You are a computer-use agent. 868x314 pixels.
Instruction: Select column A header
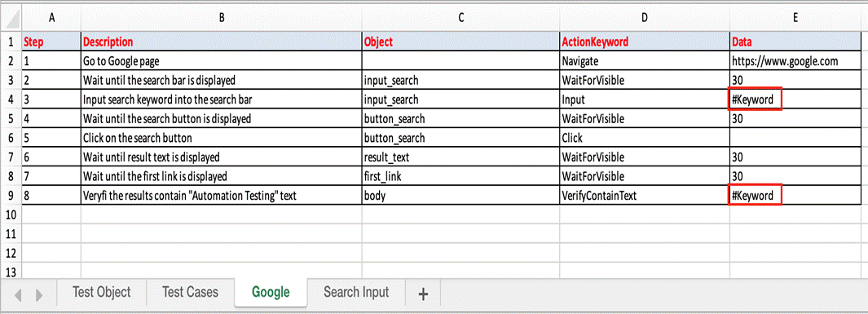click(51, 18)
